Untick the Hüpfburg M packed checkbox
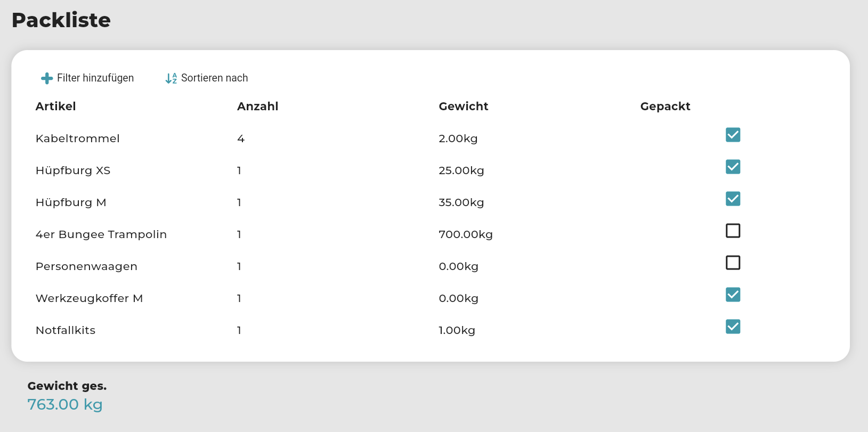 [x=733, y=199]
